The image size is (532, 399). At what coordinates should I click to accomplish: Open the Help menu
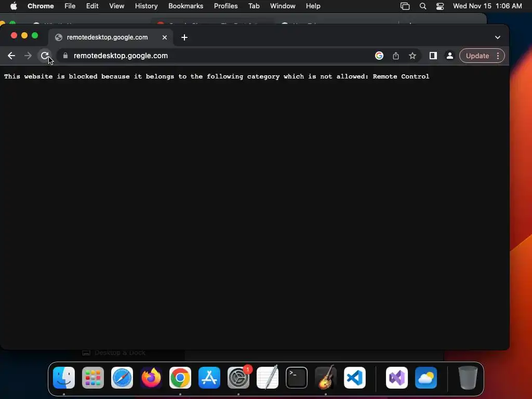tap(313, 6)
